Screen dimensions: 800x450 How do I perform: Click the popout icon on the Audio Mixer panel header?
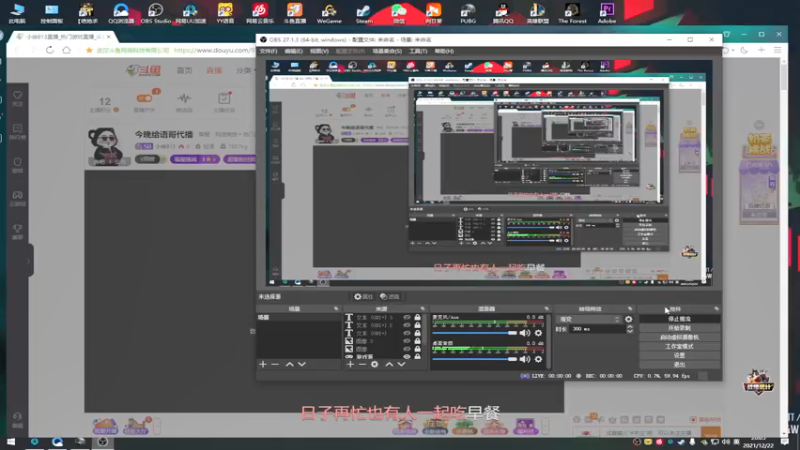[x=546, y=309]
